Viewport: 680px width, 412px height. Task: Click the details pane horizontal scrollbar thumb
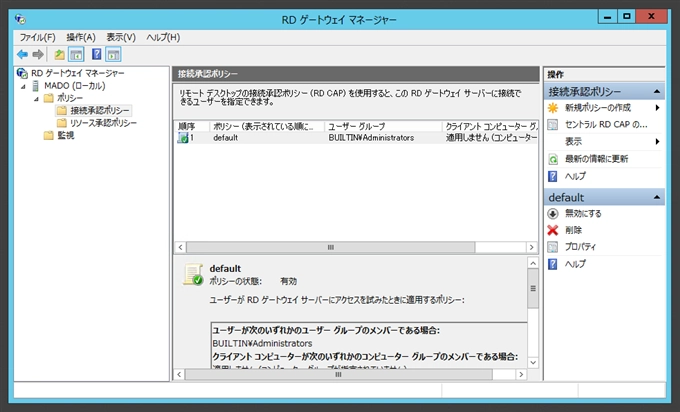tap(338, 374)
